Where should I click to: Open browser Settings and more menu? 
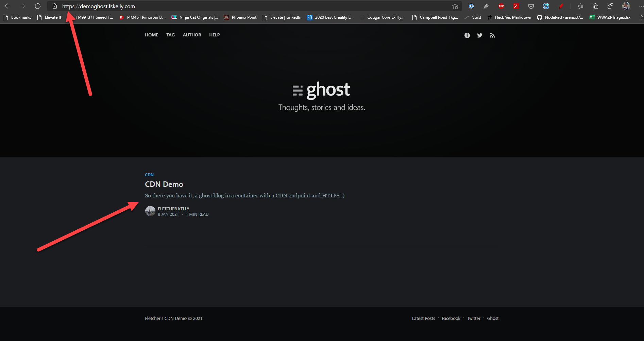click(x=641, y=6)
